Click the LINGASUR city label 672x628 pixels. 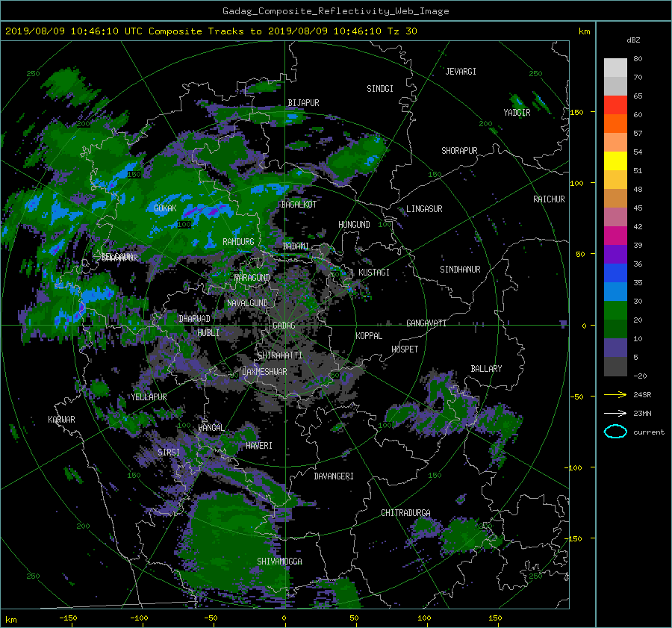tap(424, 209)
